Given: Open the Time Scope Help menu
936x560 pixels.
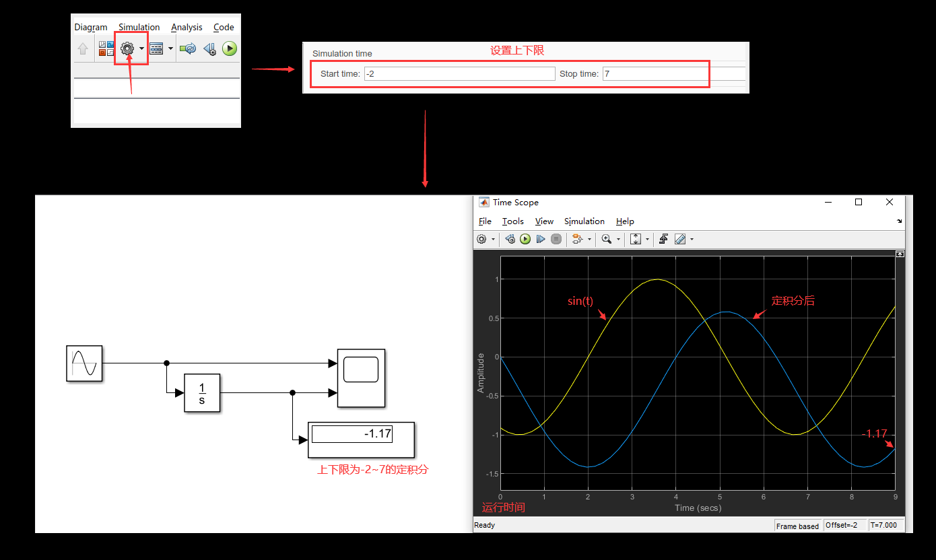Looking at the screenshot, I should click(625, 221).
